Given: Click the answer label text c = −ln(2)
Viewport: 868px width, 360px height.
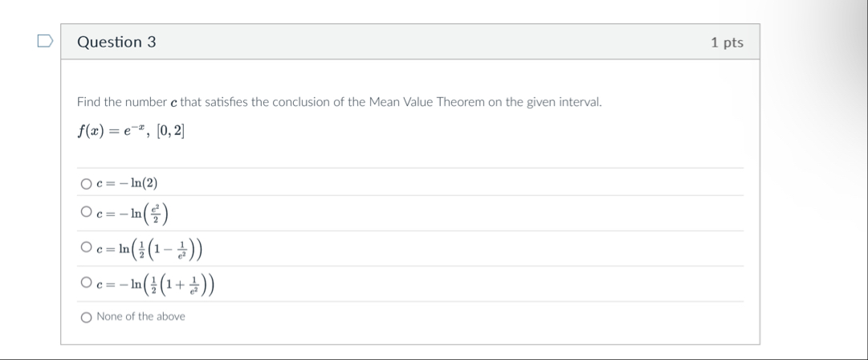Looking at the screenshot, I should 121,184.
